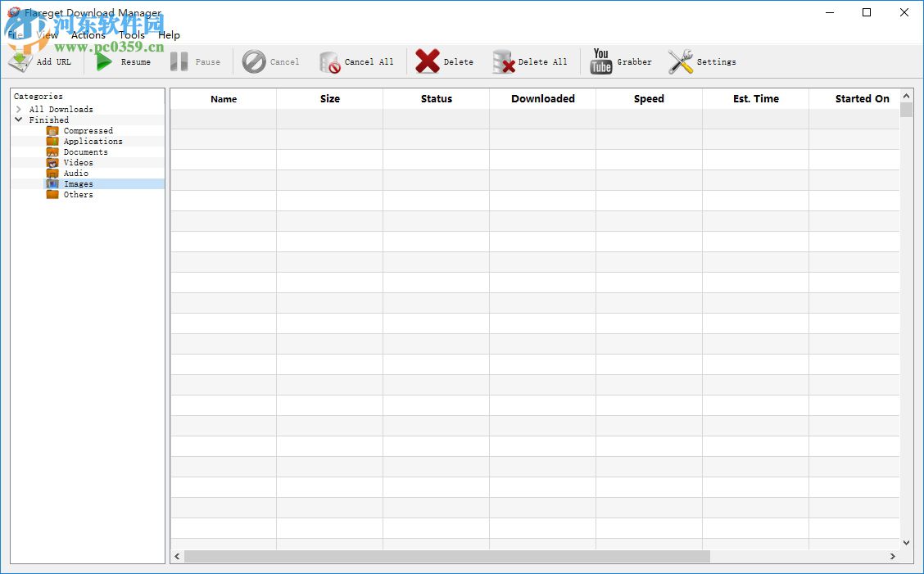Screen dimensions: 924x574
Task: Click the Add URL button label
Action: click(x=53, y=62)
